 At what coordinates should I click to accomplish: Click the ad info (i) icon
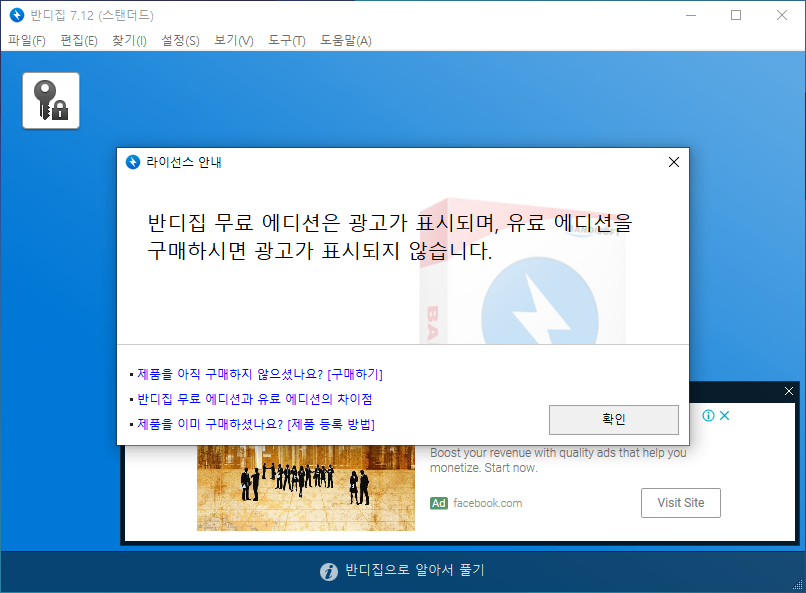(708, 416)
